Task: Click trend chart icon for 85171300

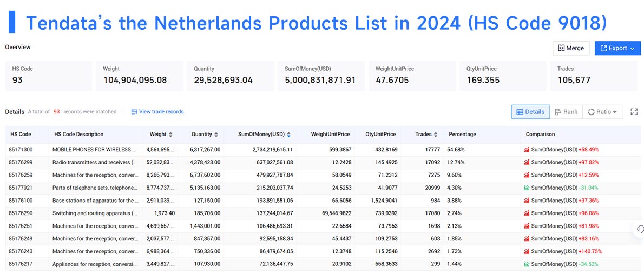Action: [527, 150]
